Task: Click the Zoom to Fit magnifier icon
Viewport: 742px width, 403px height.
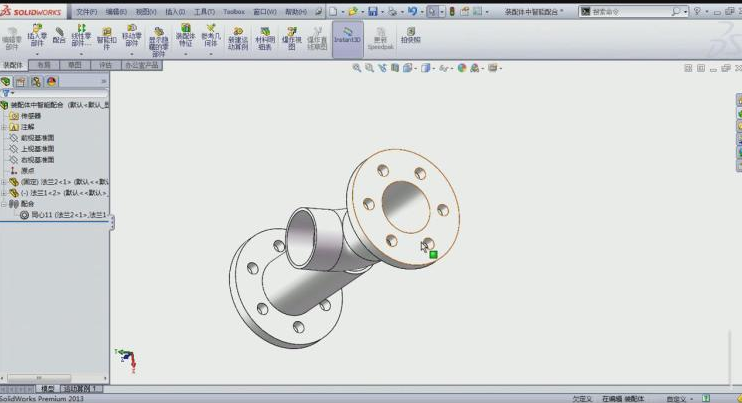Action: pyautogui.click(x=357, y=68)
